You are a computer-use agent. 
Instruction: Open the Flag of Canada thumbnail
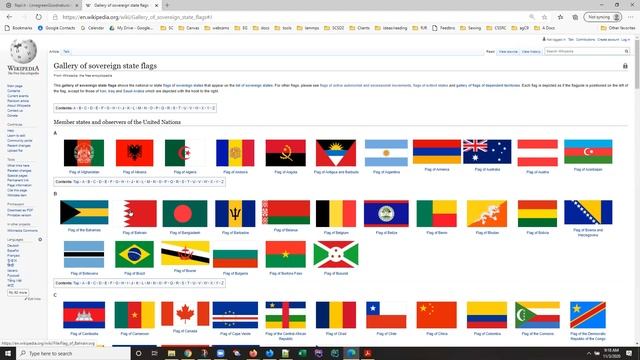coord(185,314)
